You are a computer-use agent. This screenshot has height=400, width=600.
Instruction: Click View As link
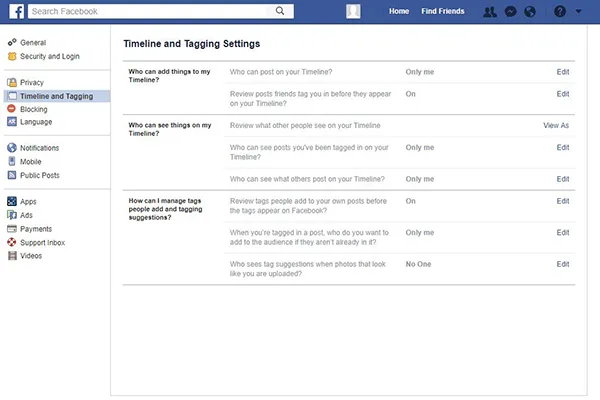coord(556,125)
